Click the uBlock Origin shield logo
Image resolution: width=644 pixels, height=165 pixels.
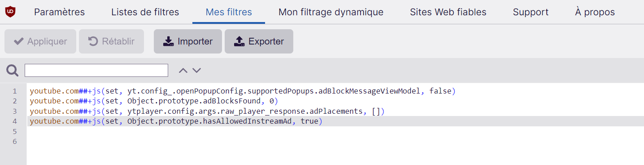(x=10, y=12)
